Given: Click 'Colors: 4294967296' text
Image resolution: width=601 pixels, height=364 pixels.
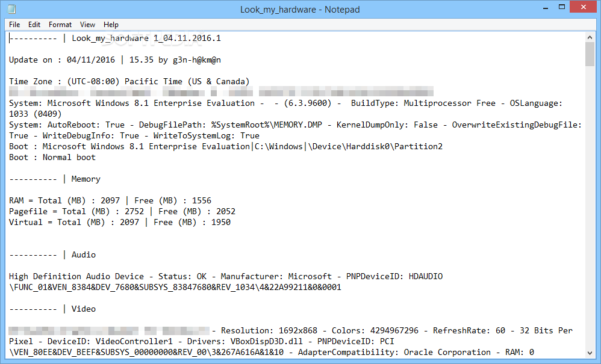Looking at the screenshot, I should 375,331.
